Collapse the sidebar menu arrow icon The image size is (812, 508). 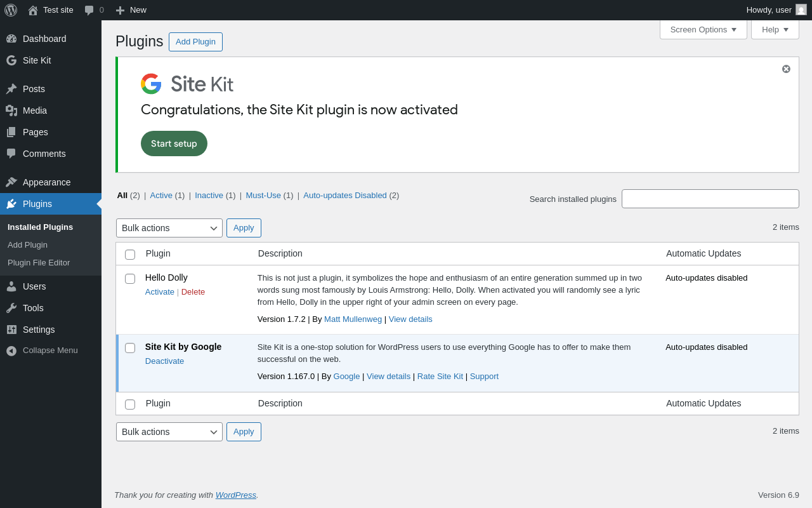[x=11, y=351]
